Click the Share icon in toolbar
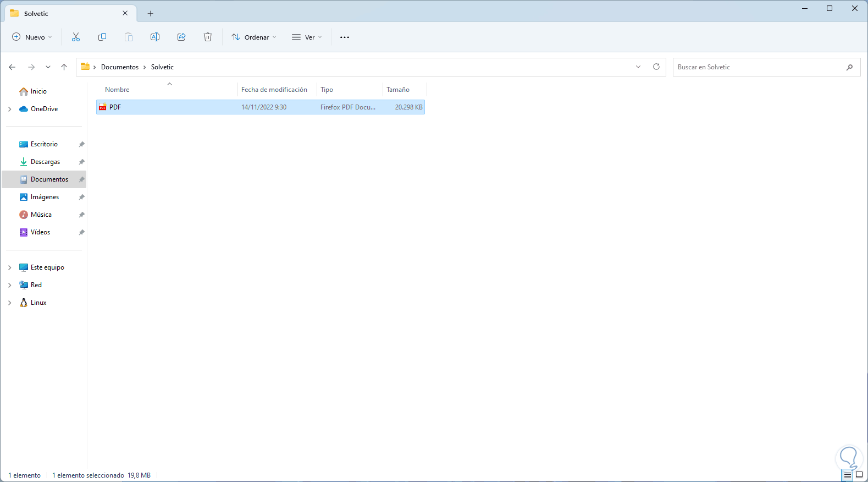Image resolution: width=868 pixels, height=482 pixels. coord(181,37)
